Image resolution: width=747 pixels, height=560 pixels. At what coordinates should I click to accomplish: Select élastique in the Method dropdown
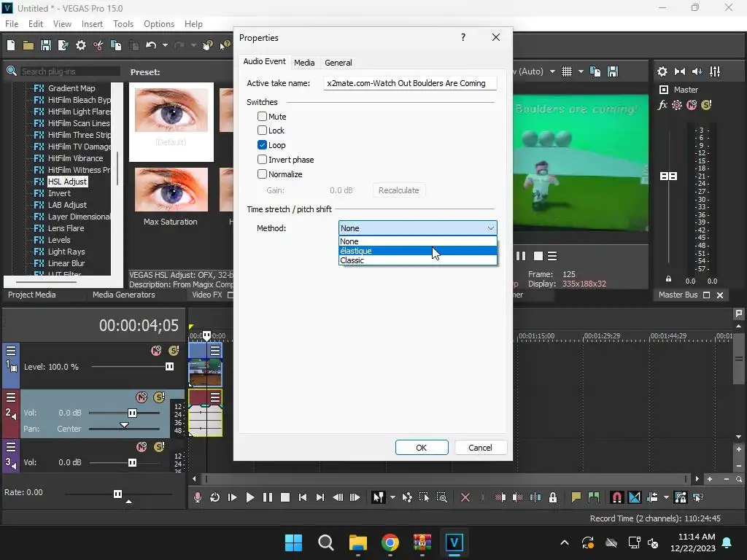[x=417, y=251]
